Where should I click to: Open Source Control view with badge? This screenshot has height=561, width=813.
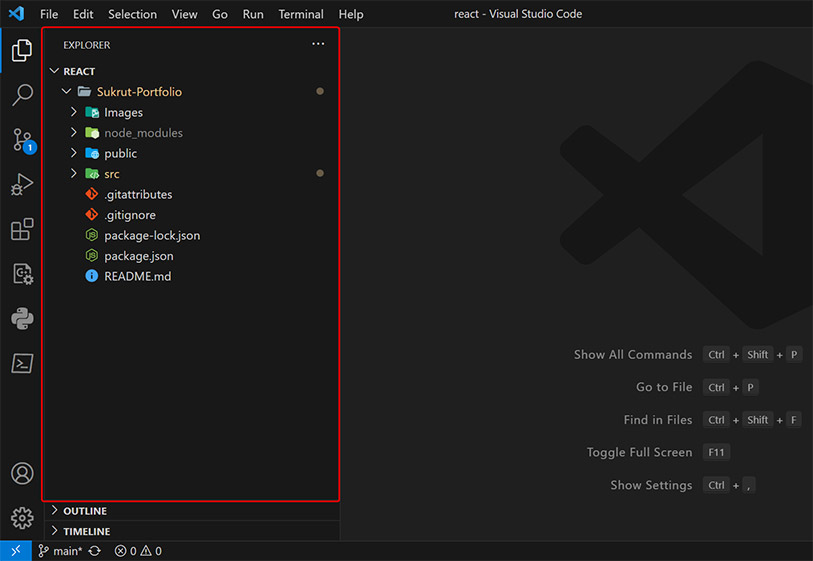[24, 141]
